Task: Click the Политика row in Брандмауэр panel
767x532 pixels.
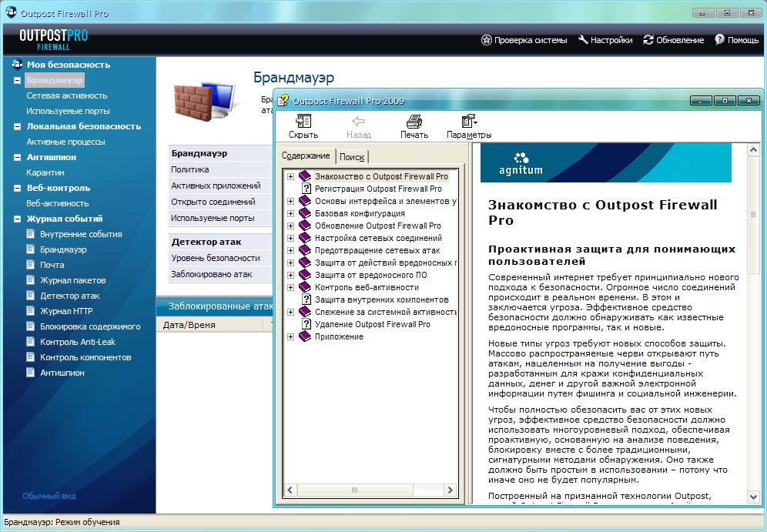Action: point(220,169)
